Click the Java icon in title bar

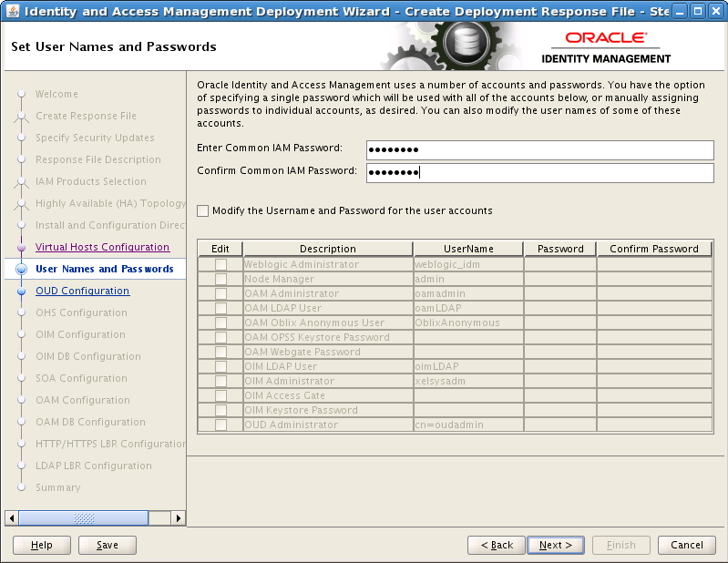[x=13, y=11]
